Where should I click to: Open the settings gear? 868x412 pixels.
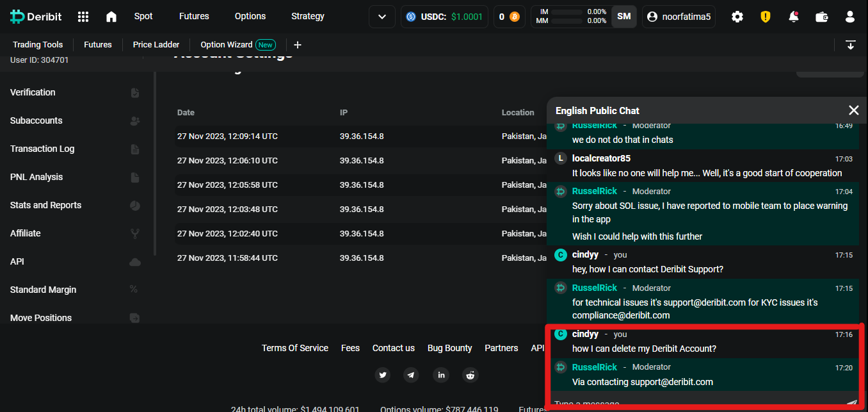tap(737, 17)
